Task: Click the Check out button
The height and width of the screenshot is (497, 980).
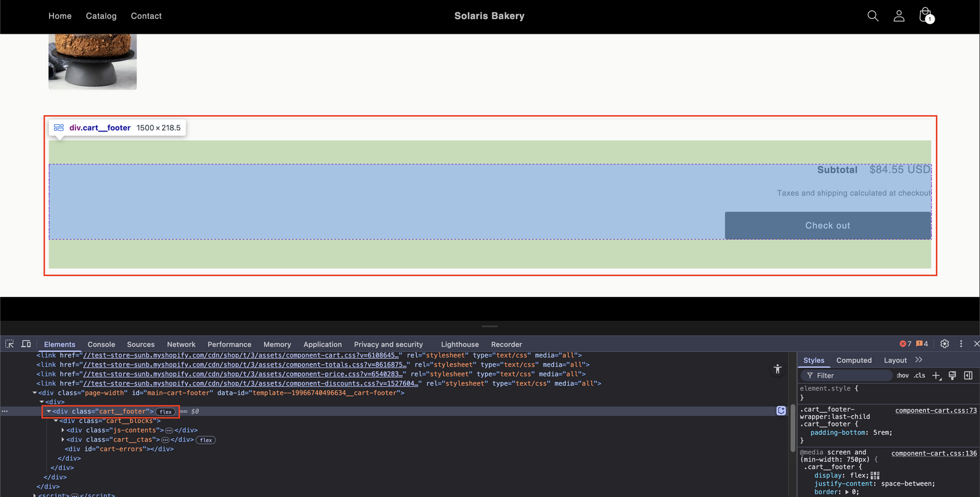Action: [827, 225]
